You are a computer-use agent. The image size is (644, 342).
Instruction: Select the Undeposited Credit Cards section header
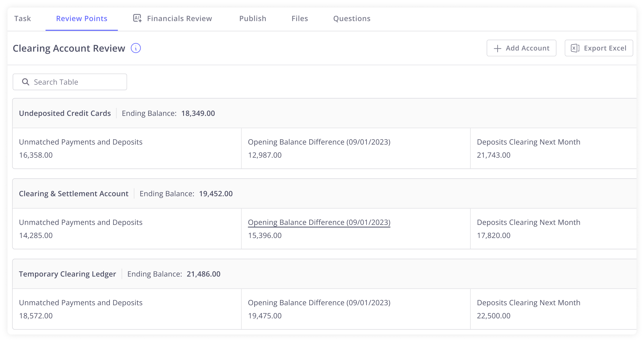[65, 113]
